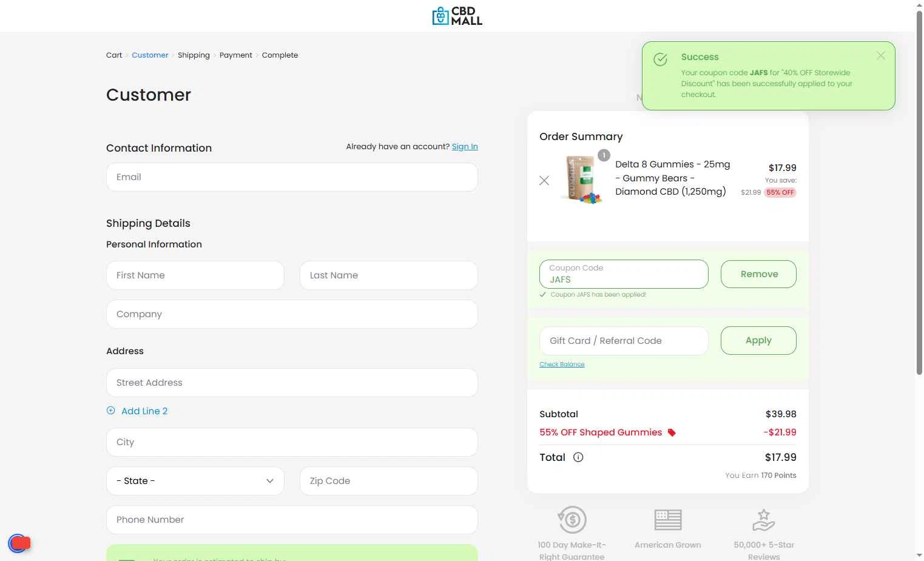The image size is (924, 561).
Task: Click the 55% OFF Shaped Gummies text
Action: click(601, 432)
